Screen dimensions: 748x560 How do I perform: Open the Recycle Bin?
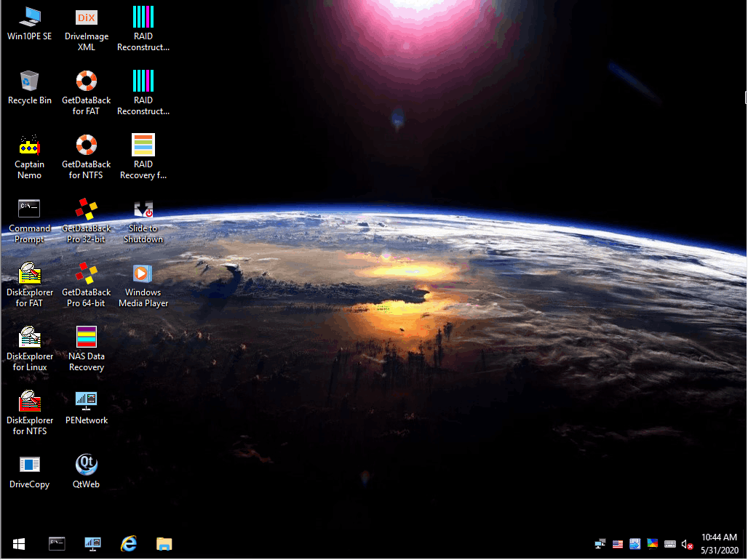(29, 81)
